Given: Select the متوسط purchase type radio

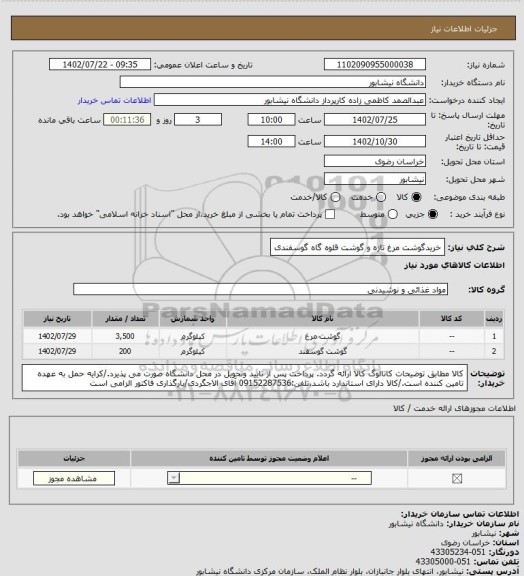Looking at the screenshot, I should [x=392, y=214].
